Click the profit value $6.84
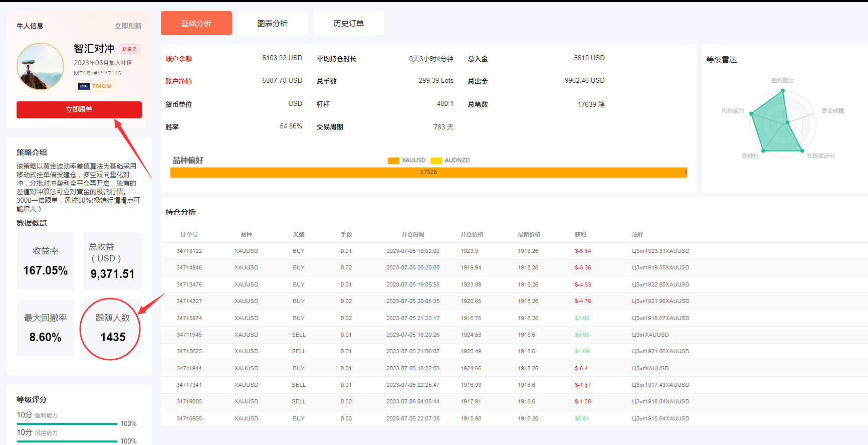 582,418
